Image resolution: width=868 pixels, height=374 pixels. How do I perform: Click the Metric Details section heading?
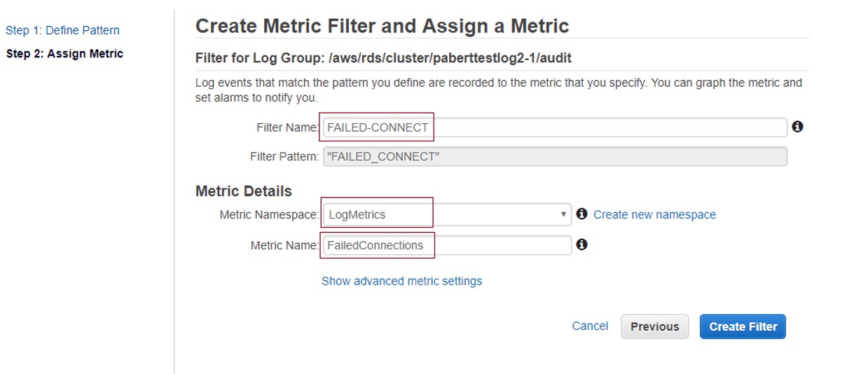[x=244, y=191]
